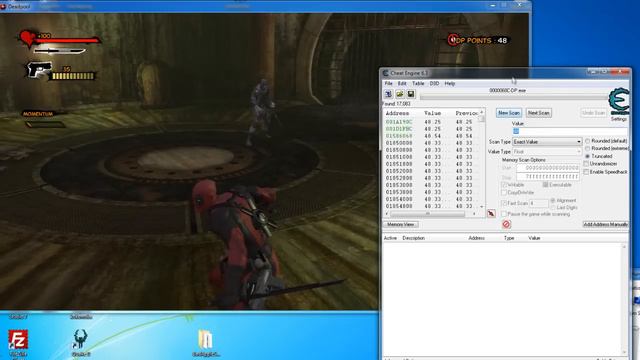This screenshot has height=360, width=640.
Task: Click the red arrow add-to-address-list icon
Action: pyautogui.click(x=491, y=213)
